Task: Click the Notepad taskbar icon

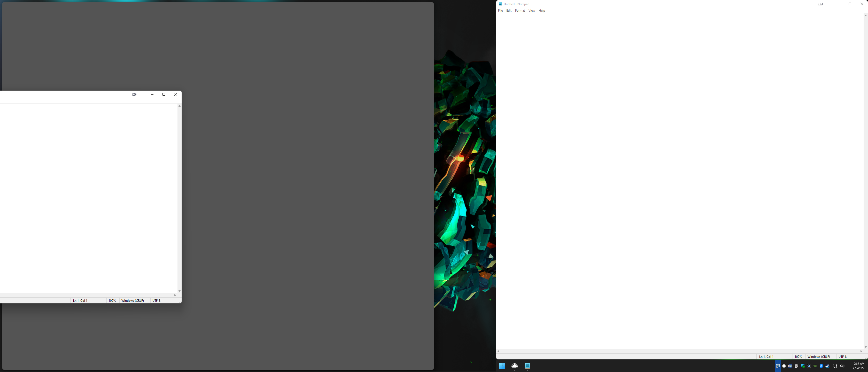Action: [527, 366]
